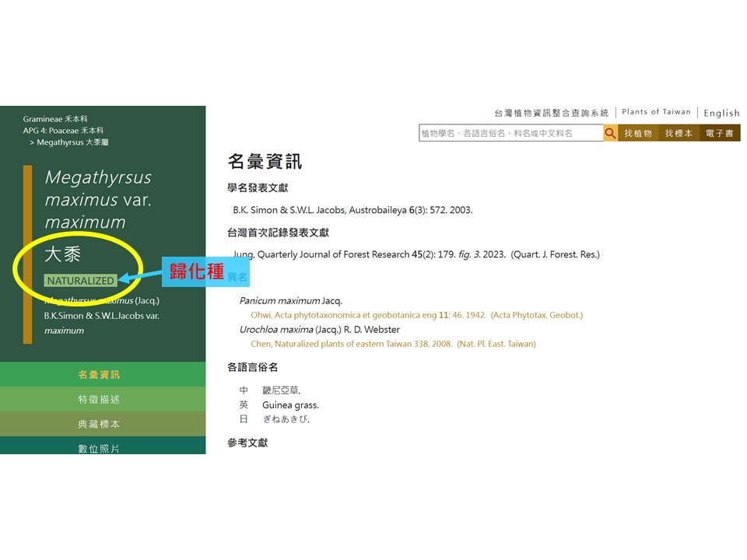The height and width of the screenshot is (560, 747).
Task: Navigate to APG 4: Poaceae 禾本科
Action: (63, 131)
